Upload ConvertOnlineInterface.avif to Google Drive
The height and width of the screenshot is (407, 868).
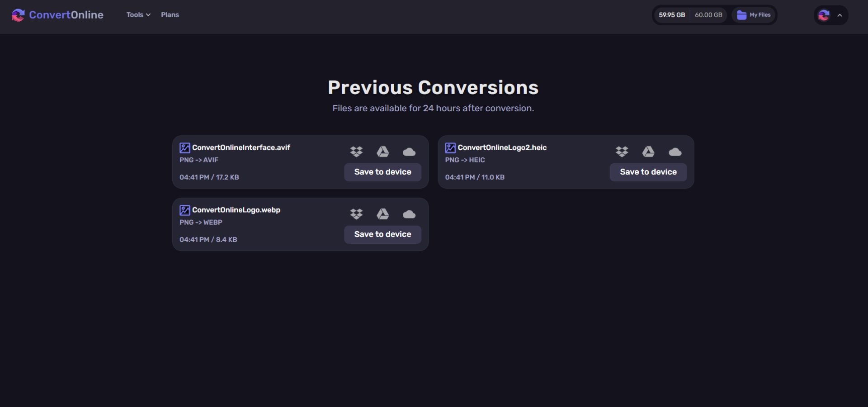point(382,151)
